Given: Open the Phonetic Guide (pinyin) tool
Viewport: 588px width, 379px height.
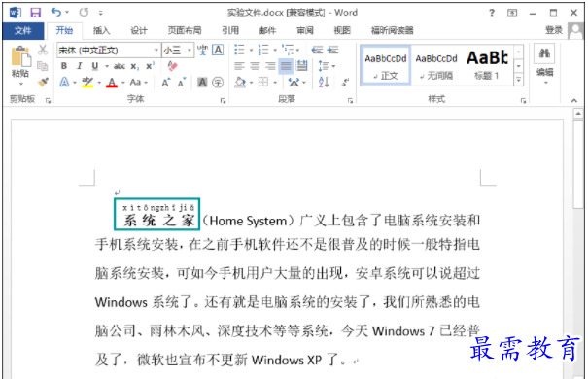Looking at the screenshot, I should coord(203,50).
